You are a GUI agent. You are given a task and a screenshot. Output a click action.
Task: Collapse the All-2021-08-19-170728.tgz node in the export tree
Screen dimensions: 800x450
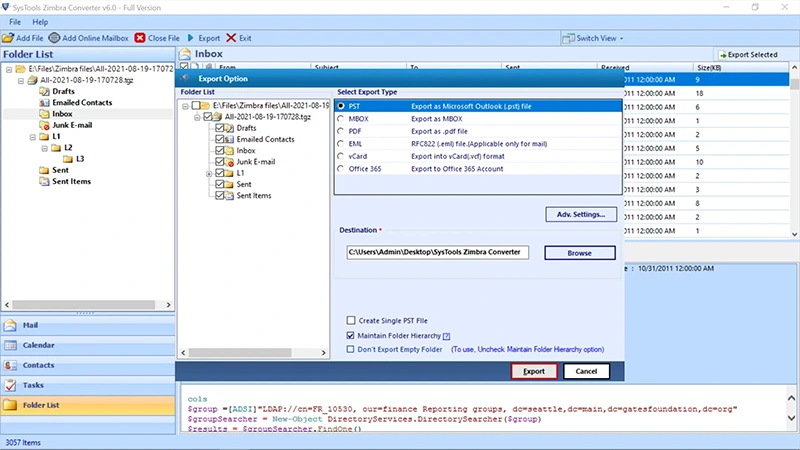[197, 116]
